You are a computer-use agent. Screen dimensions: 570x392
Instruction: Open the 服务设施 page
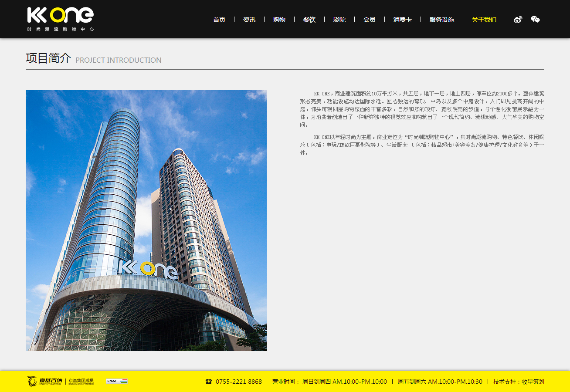point(441,19)
